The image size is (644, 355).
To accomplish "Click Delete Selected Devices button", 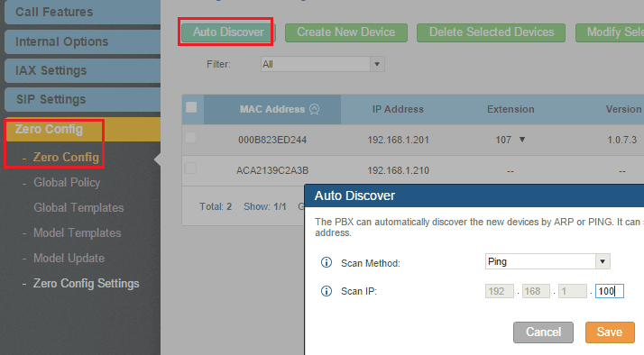I will click(x=492, y=32).
